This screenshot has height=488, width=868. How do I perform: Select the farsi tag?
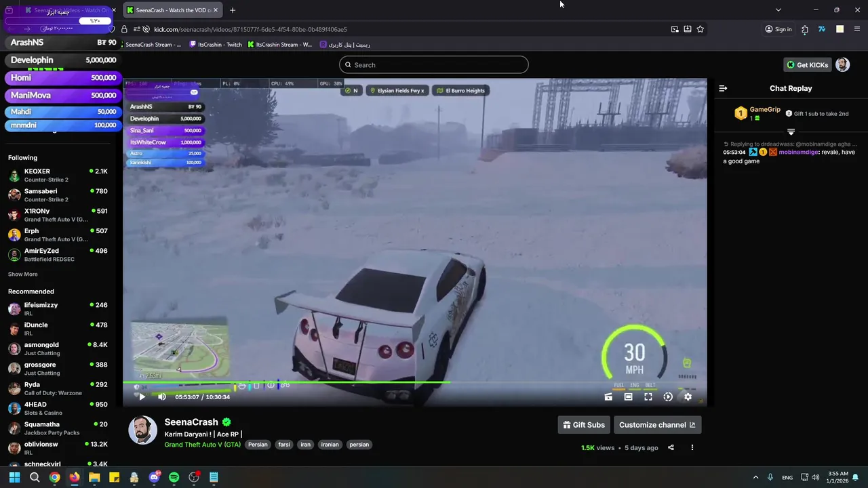point(284,445)
